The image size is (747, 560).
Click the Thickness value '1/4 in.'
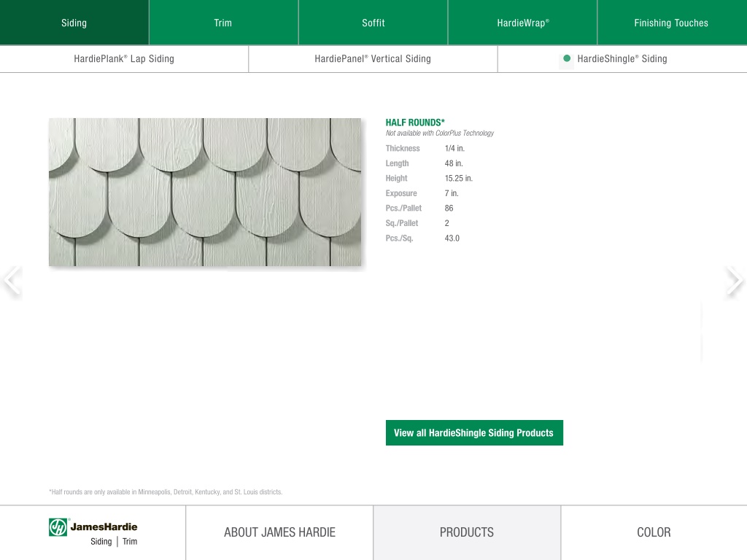click(454, 149)
